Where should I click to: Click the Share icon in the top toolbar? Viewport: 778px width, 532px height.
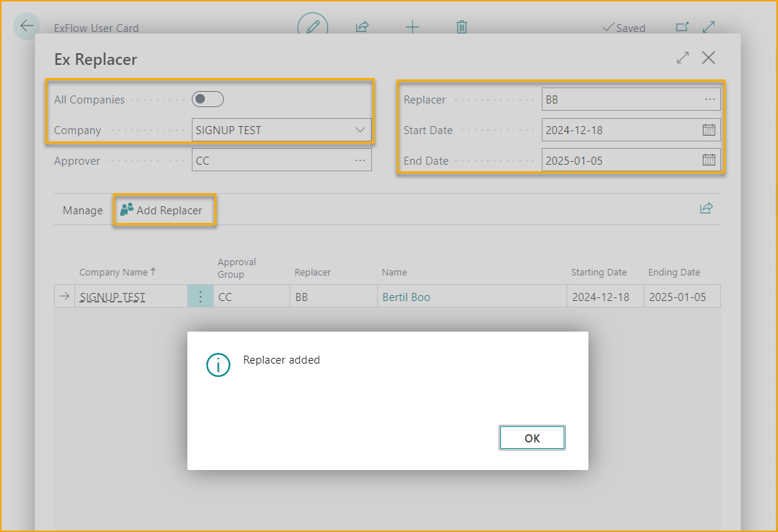point(362,27)
